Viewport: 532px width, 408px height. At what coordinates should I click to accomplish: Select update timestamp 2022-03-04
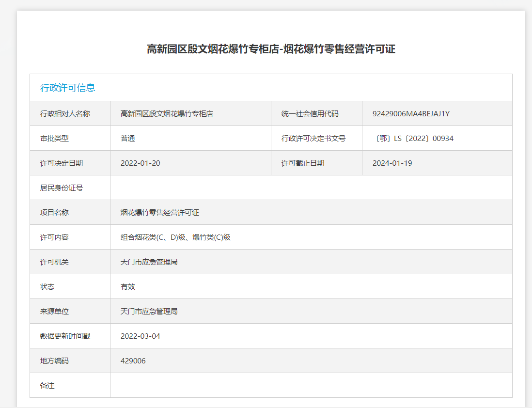tap(140, 336)
